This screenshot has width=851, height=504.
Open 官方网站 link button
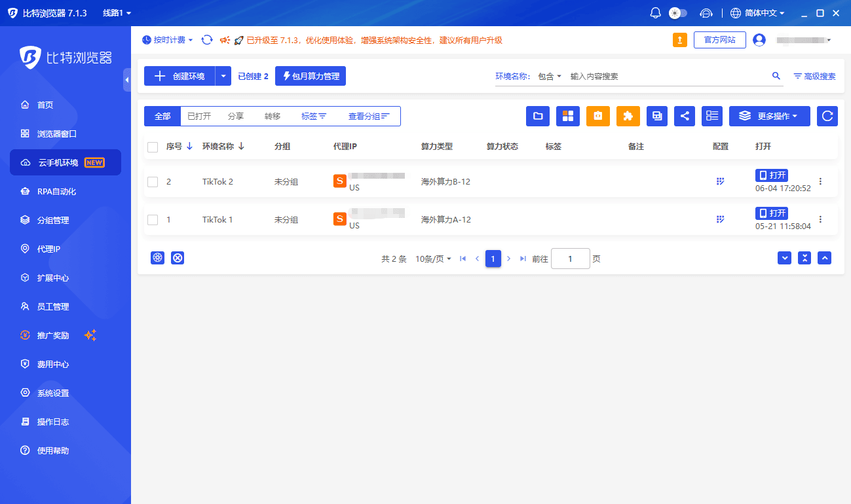(x=720, y=40)
